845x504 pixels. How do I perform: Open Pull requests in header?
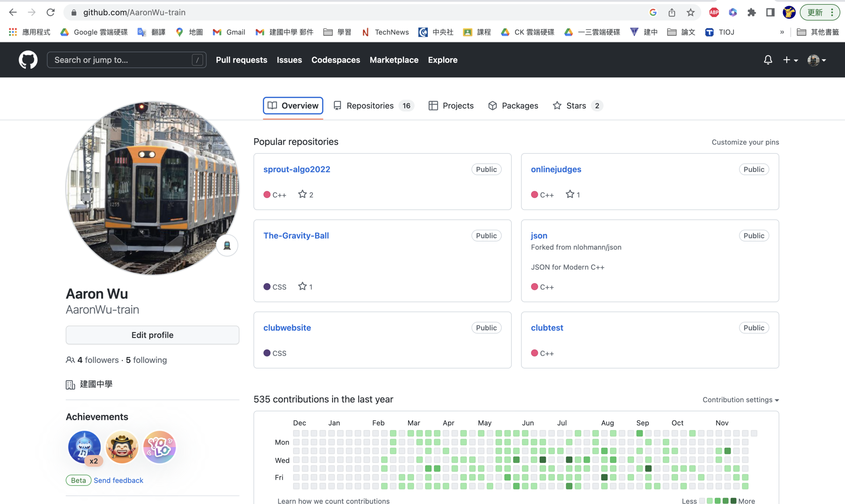(x=242, y=60)
